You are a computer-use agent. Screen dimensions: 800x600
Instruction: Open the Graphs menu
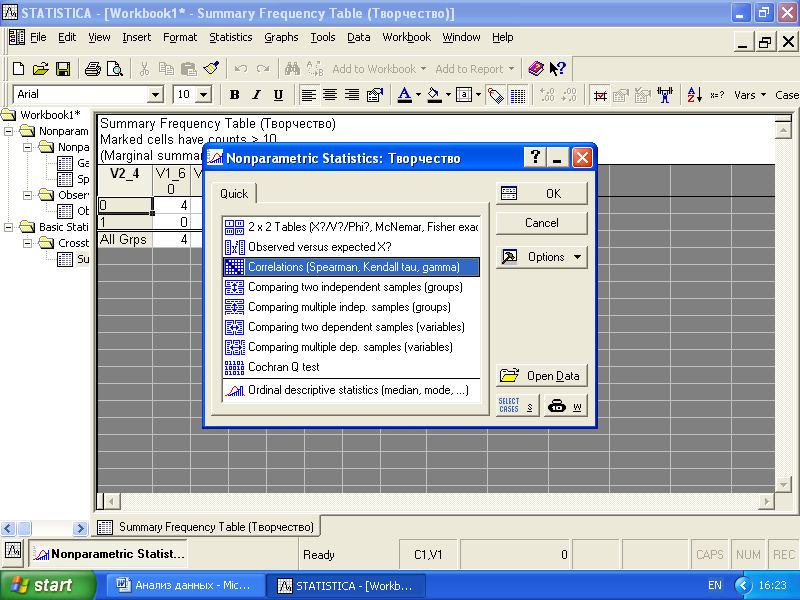[281, 37]
